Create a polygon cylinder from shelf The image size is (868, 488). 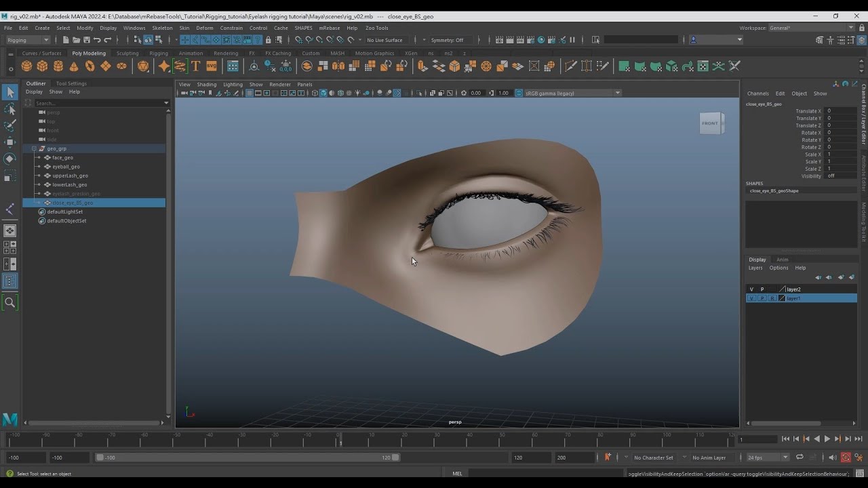tap(58, 66)
